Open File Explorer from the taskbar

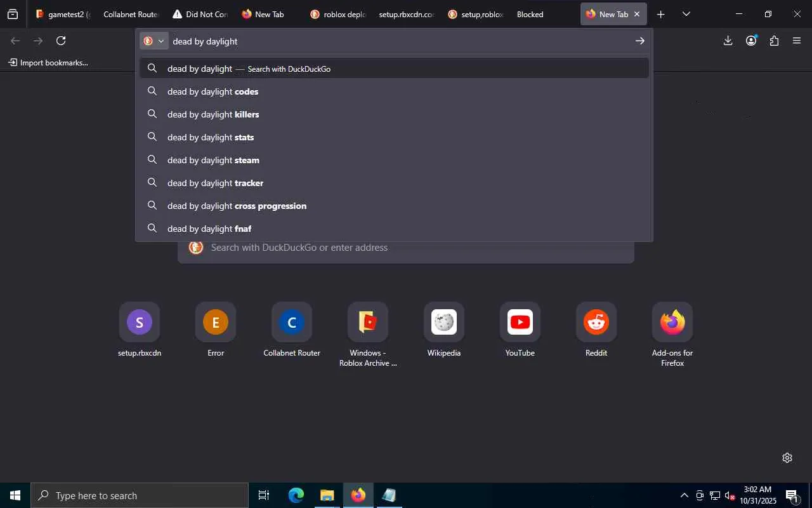(x=327, y=495)
